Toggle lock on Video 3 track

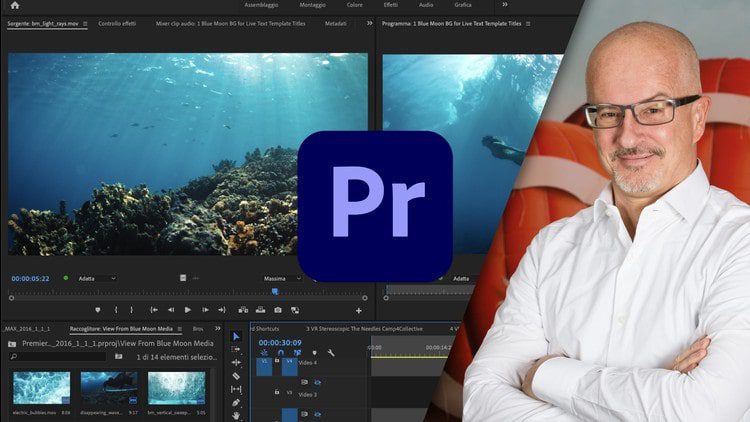[277, 392]
